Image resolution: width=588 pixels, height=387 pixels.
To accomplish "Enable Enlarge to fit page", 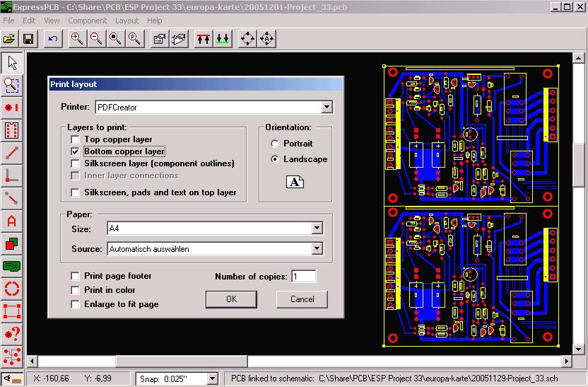I will click(x=76, y=304).
